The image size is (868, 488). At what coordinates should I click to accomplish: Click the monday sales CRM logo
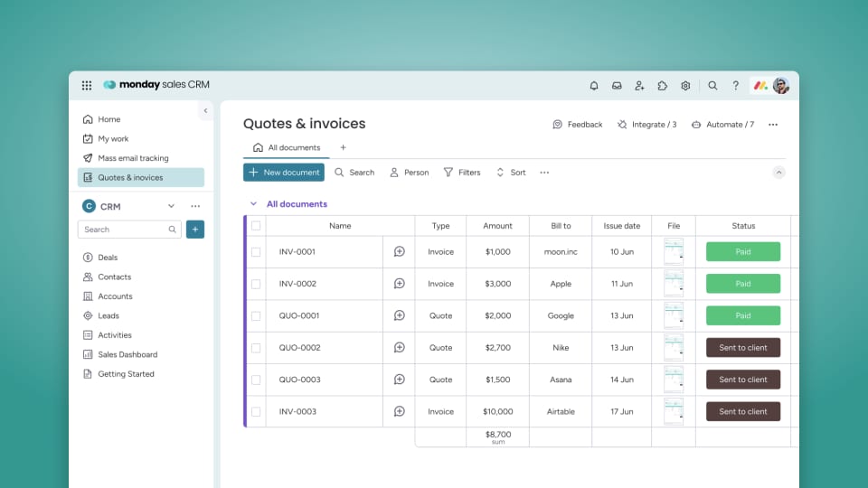point(156,85)
